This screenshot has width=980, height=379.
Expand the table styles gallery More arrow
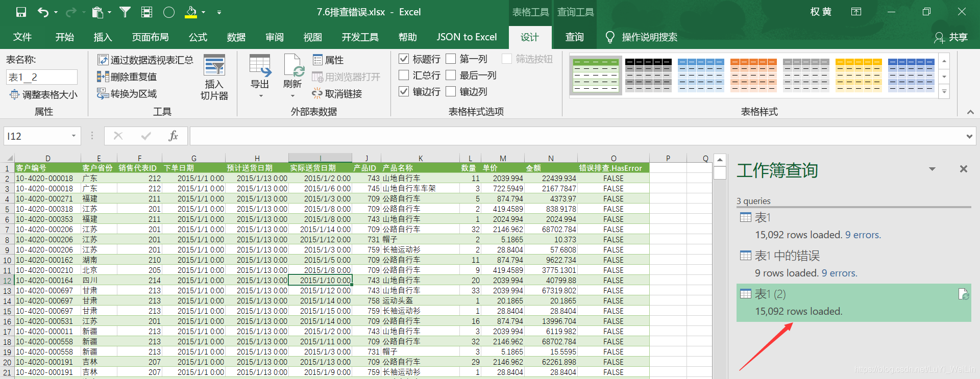[x=944, y=92]
